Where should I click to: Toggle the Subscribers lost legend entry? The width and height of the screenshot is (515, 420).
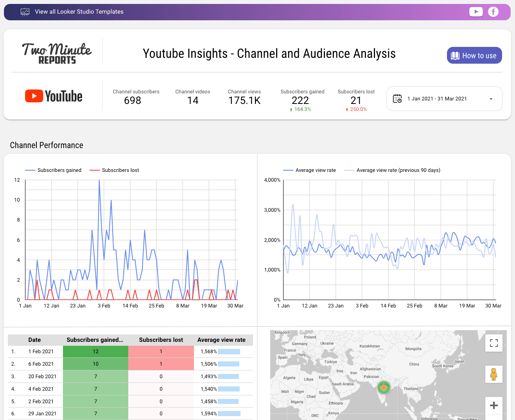coord(114,170)
